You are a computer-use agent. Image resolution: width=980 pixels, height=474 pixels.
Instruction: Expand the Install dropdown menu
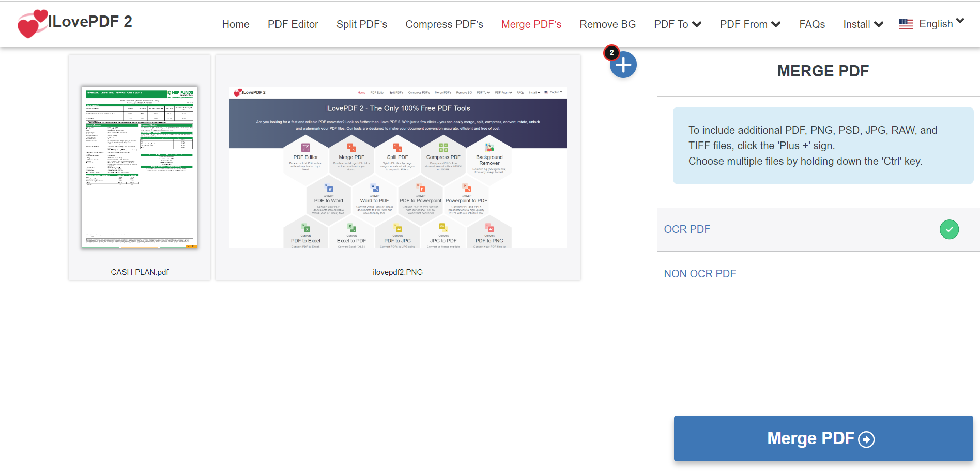pyautogui.click(x=863, y=24)
